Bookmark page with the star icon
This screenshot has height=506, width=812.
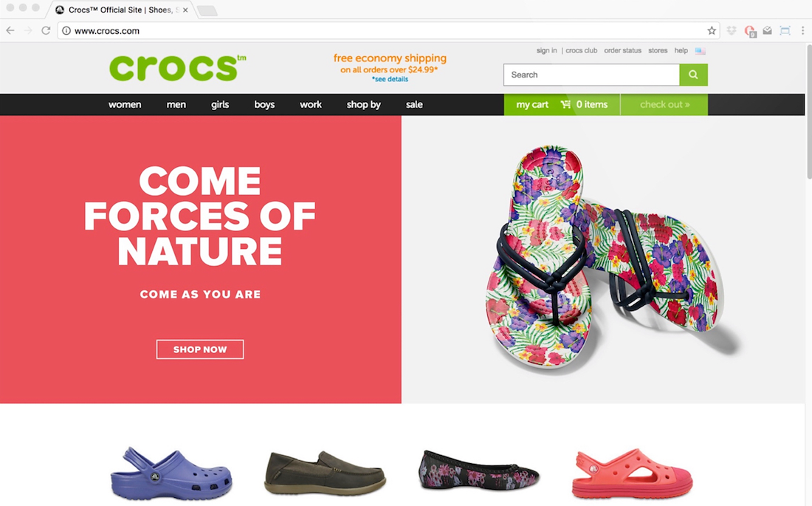click(x=712, y=30)
